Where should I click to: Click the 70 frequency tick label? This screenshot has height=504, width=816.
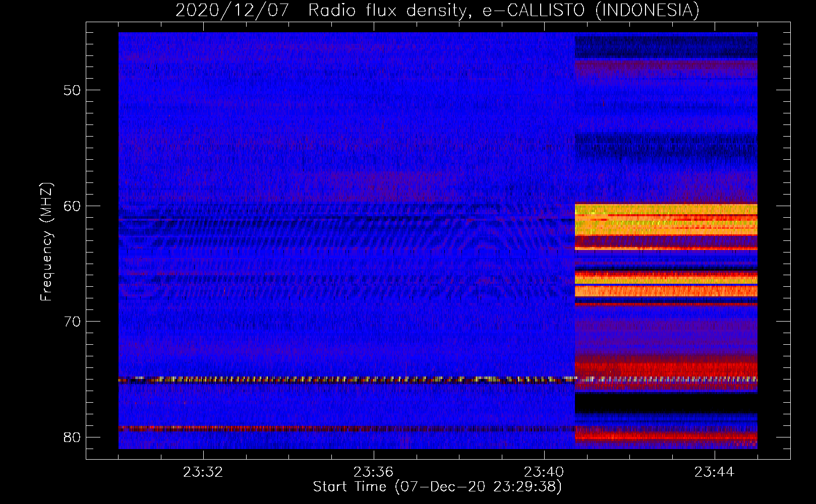[x=73, y=322]
